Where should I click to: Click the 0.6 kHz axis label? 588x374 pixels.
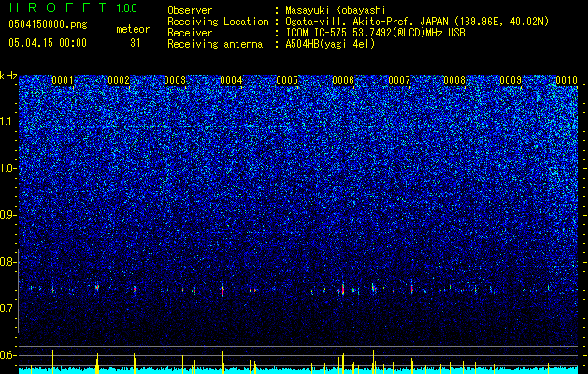(x=8, y=355)
